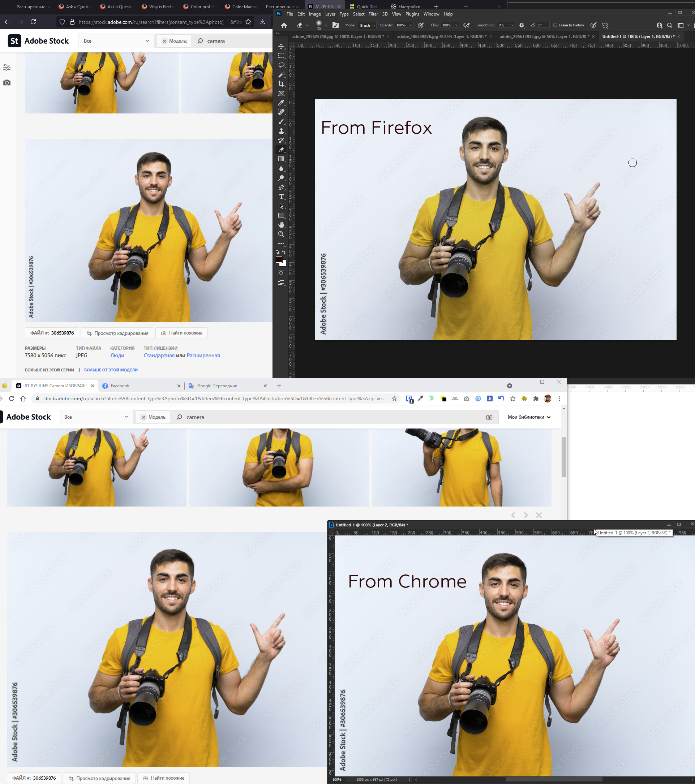695x784 pixels.
Task: Toggle pressure for size button
Action: (593, 25)
